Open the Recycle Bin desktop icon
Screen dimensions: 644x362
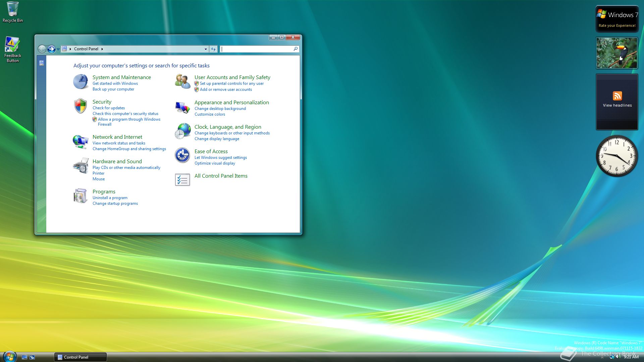tap(13, 12)
